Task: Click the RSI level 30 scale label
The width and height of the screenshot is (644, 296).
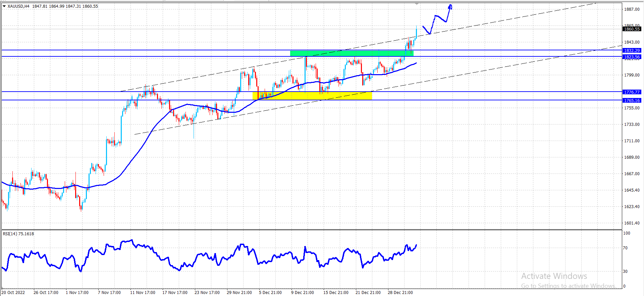Action: pyautogui.click(x=625, y=271)
